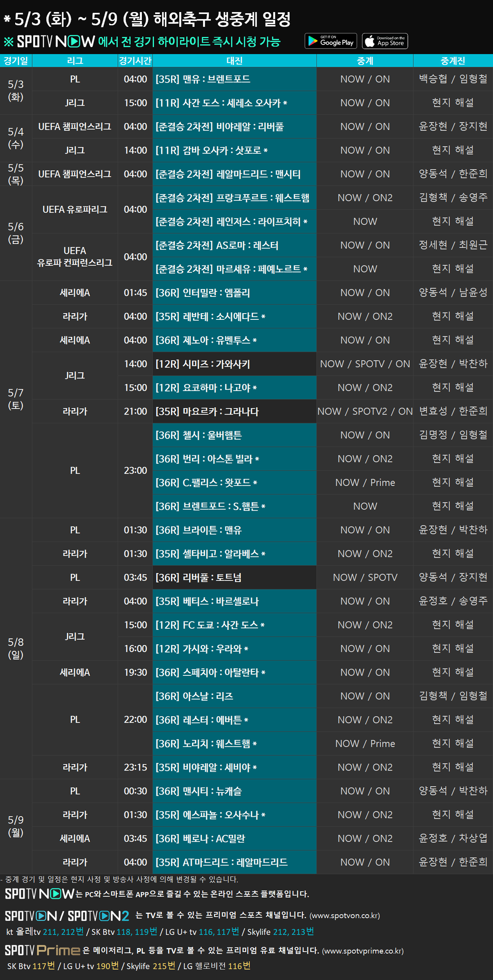The height and width of the screenshot is (980, 493).
Task: Click the SPOTV NOW logo at top
Action: (56, 42)
